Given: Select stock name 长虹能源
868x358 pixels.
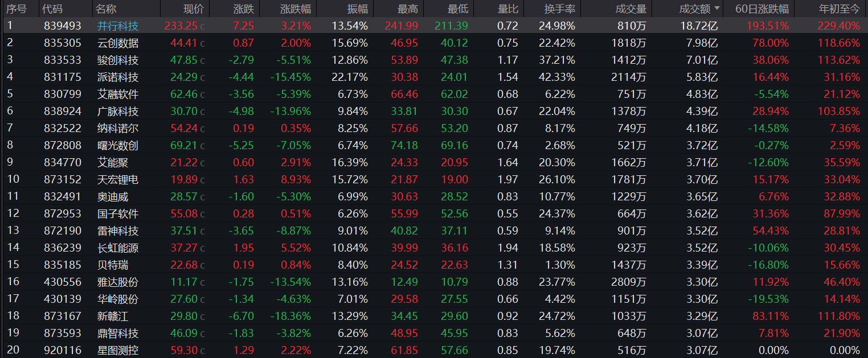Looking at the screenshot, I should pyautogui.click(x=118, y=248).
